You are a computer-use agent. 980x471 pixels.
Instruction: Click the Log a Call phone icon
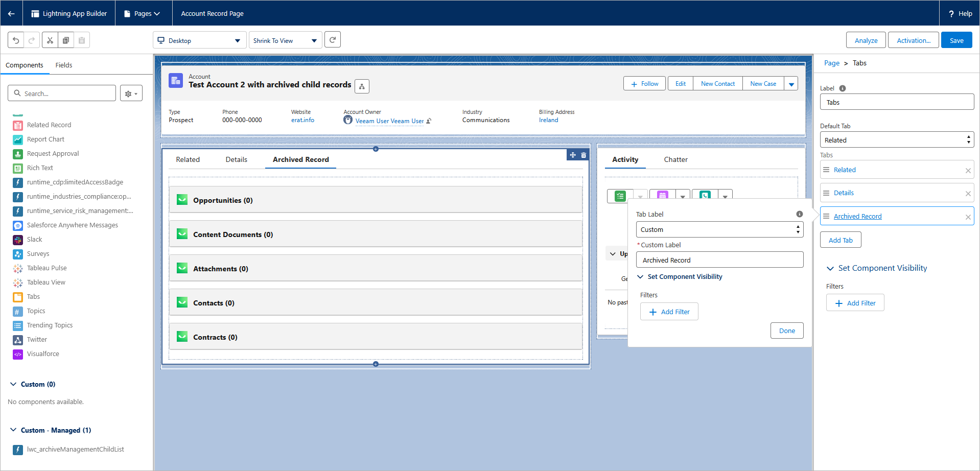pyautogui.click(x=705, y=196)
